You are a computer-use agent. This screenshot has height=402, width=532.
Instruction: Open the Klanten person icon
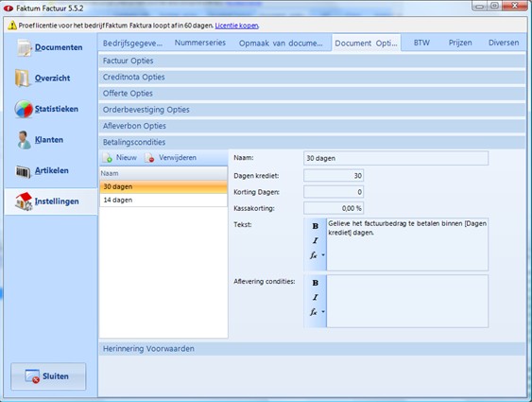coord(24,140)
